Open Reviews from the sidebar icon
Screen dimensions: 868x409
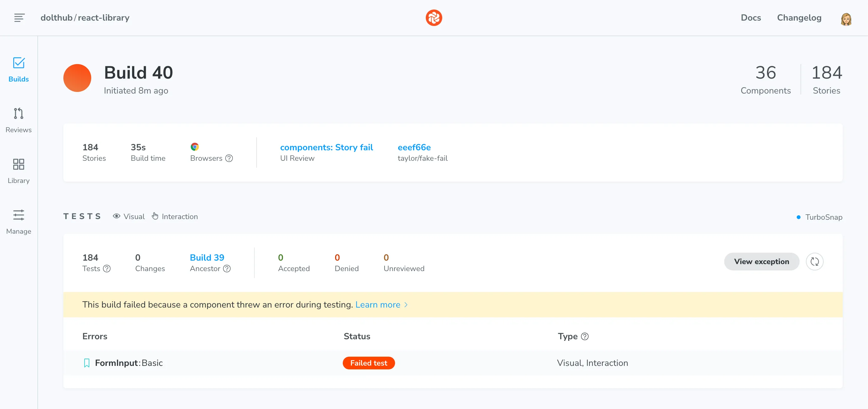[x=19, y=114]
